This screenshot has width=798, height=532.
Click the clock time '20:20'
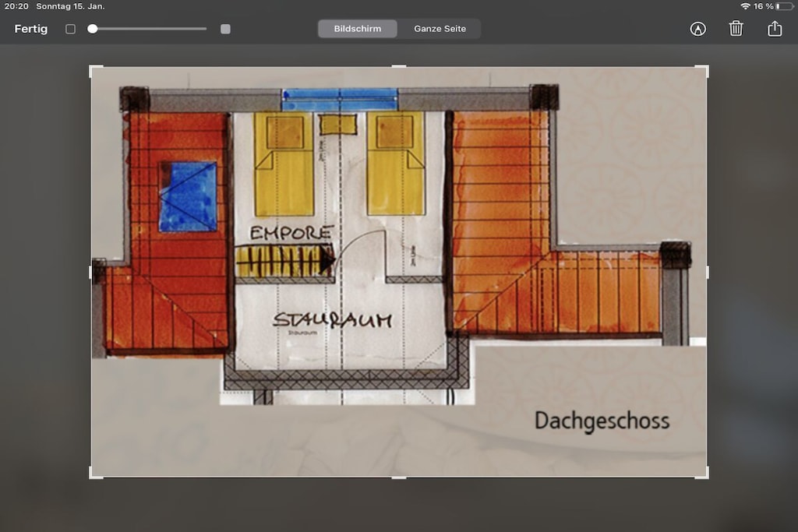[x=16, y=6]
